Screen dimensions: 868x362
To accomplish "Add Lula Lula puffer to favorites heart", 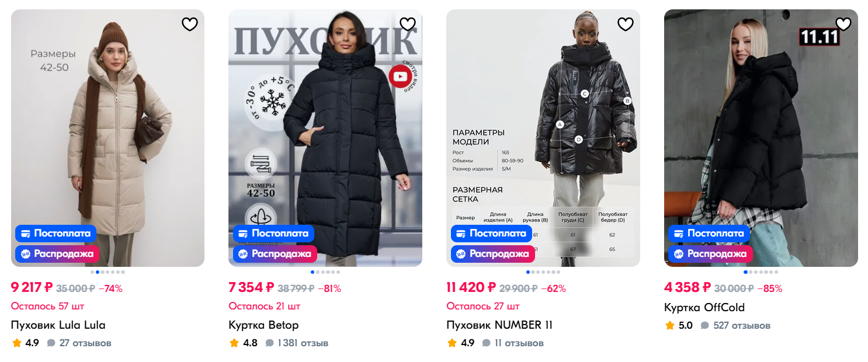I will [x=190, y=24].
